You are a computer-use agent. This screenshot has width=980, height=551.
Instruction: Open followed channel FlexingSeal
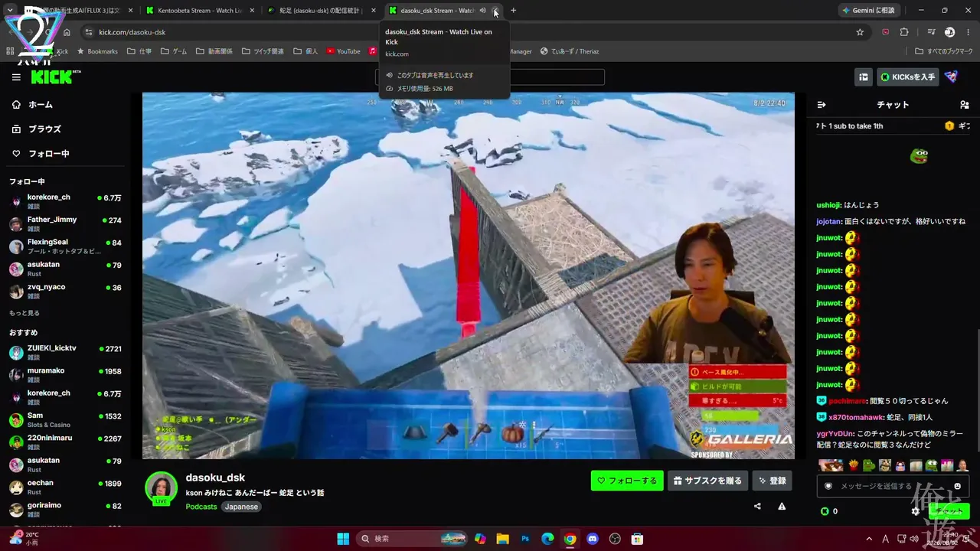(66, 246)
